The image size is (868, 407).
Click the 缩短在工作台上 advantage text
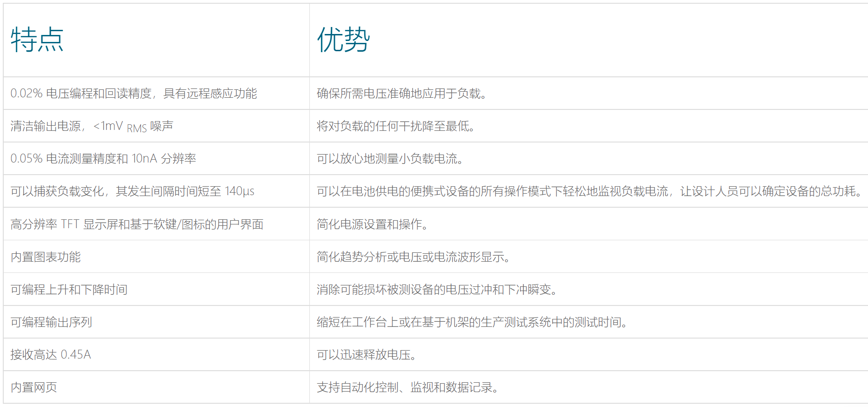tap(472, 322)
